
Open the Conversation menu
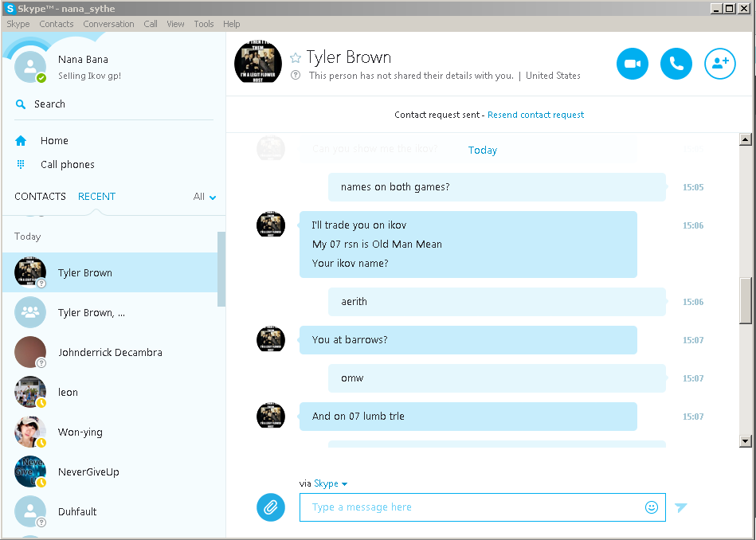click(108, 24)
